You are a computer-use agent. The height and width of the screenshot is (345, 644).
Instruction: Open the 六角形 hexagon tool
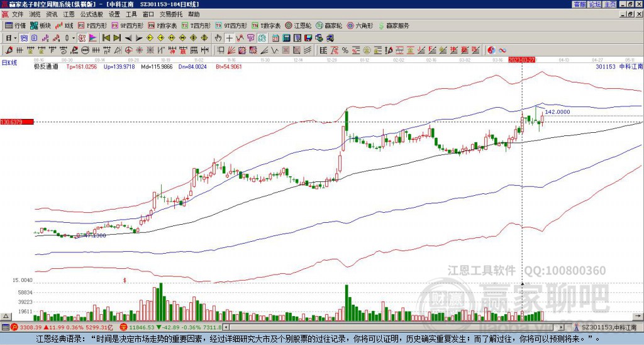(x=360, y=25)
